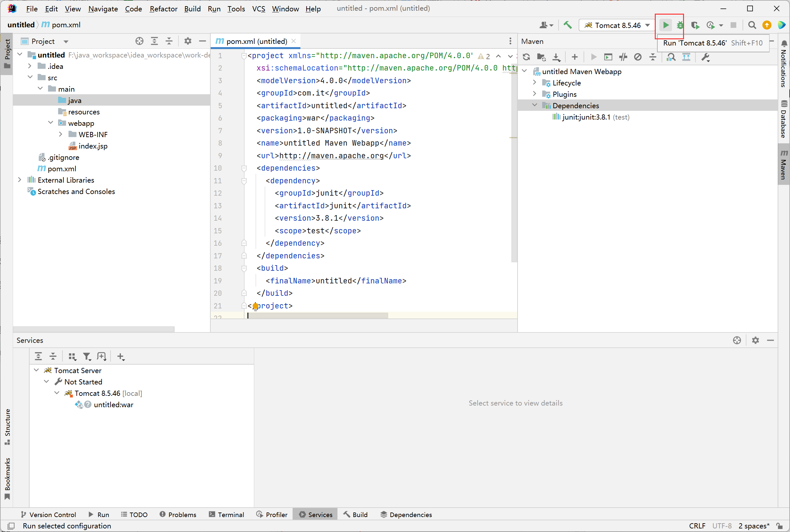Open the Database tool window sidebar
Image resolution: width=790 pixels, height=532 pixels.
(x=783, y=119)
